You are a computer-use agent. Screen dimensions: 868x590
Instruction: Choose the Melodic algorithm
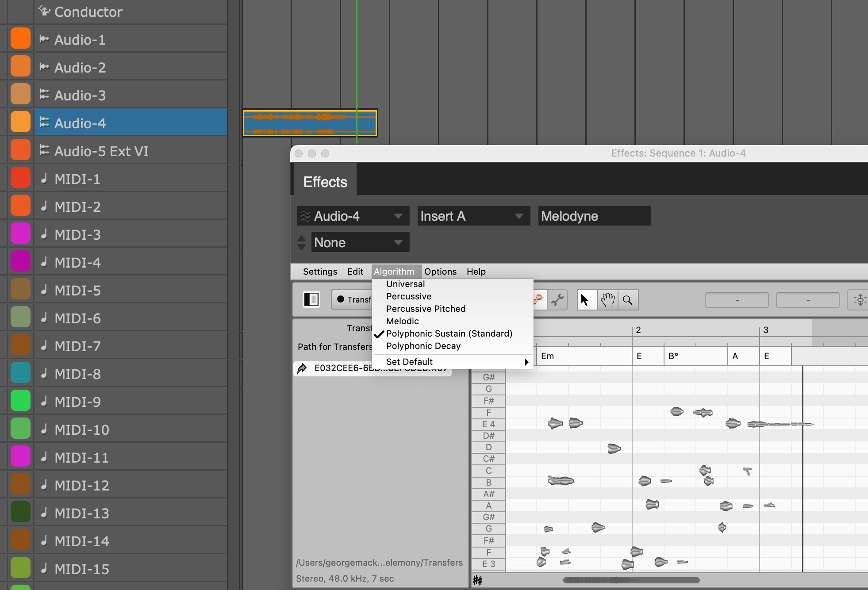click(x=402, y=321)
